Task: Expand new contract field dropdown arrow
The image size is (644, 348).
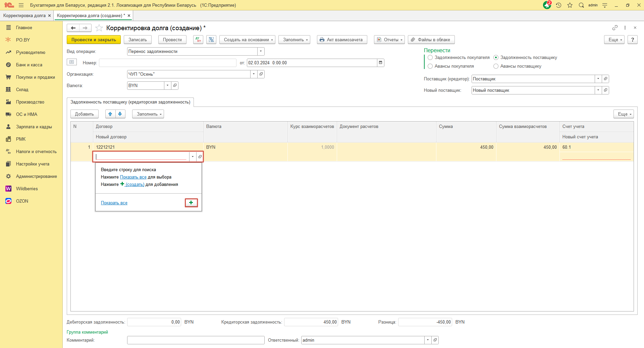Action: click(x=193, y=156)
